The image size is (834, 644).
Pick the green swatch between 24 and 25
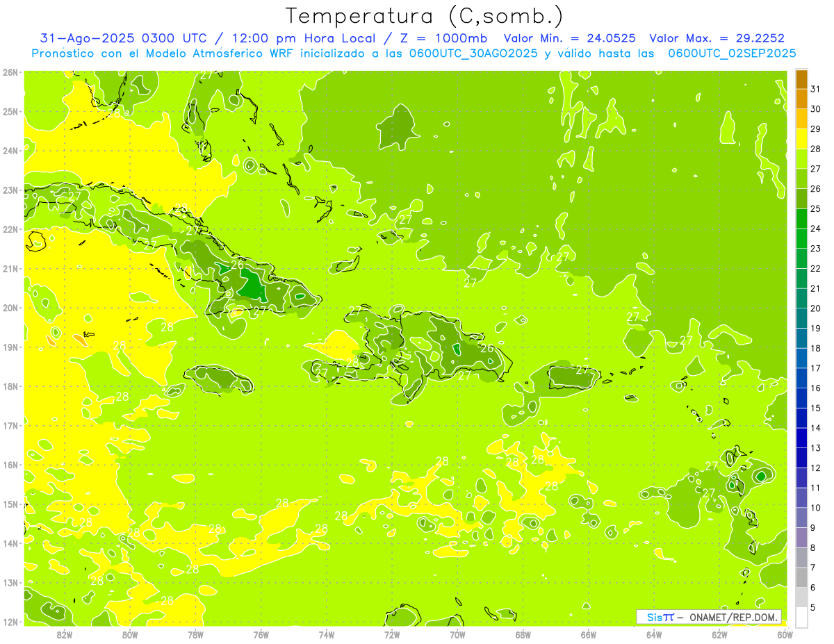[x=801, y=219]
